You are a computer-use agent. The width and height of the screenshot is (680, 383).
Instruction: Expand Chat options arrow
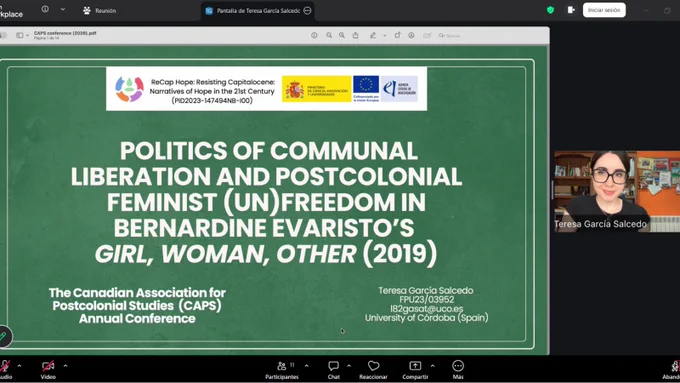click(349, 366)
